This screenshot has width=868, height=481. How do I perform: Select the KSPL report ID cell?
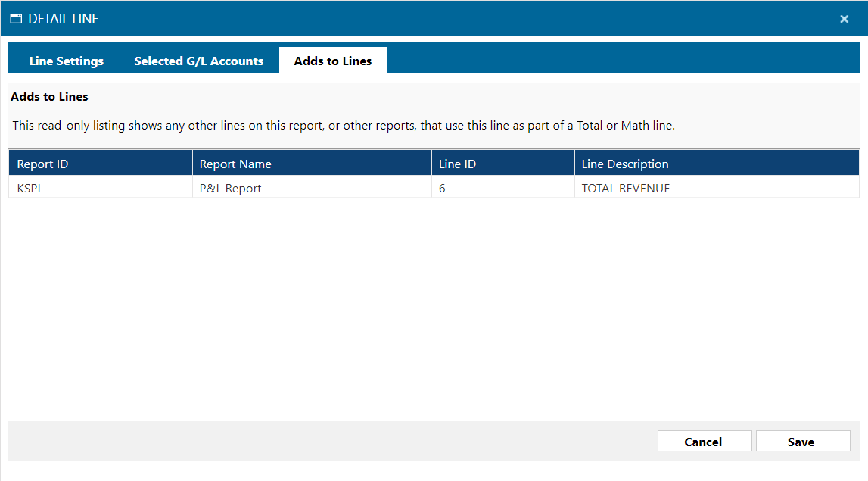[30, 189]
